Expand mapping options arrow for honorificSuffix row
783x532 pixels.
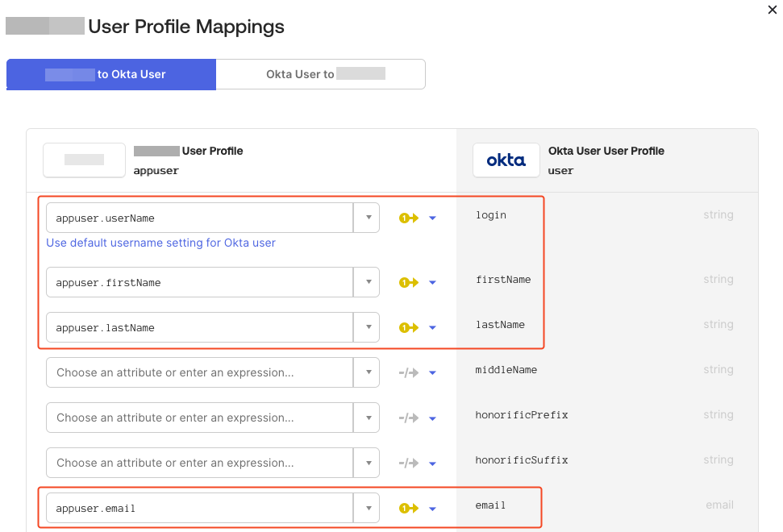[x=432, y=463]
